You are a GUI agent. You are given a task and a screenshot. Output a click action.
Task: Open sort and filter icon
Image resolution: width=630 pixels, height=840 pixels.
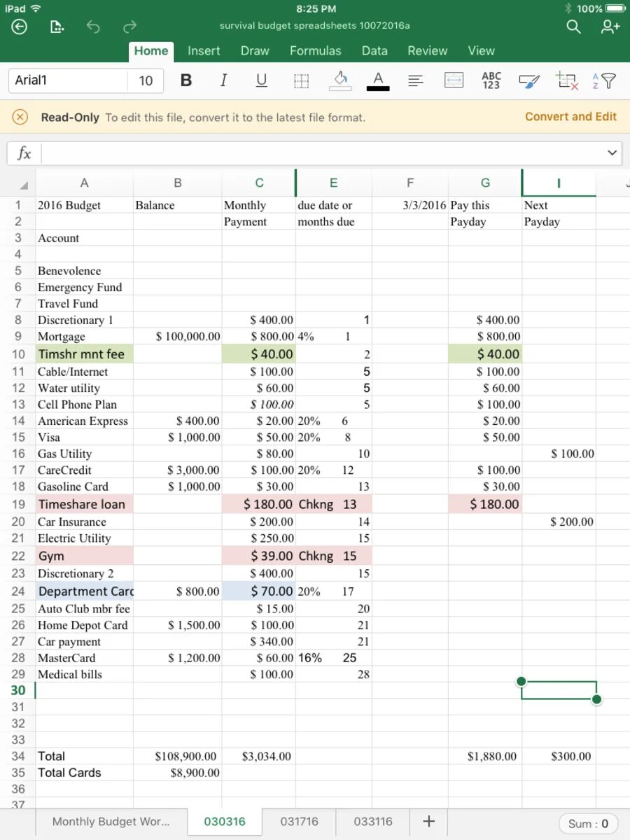click(604, 80)
